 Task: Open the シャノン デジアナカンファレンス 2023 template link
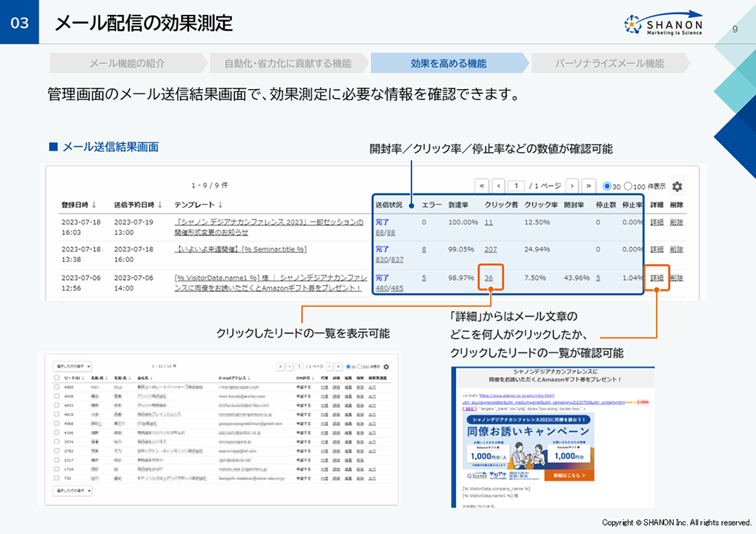pos(269,227)
